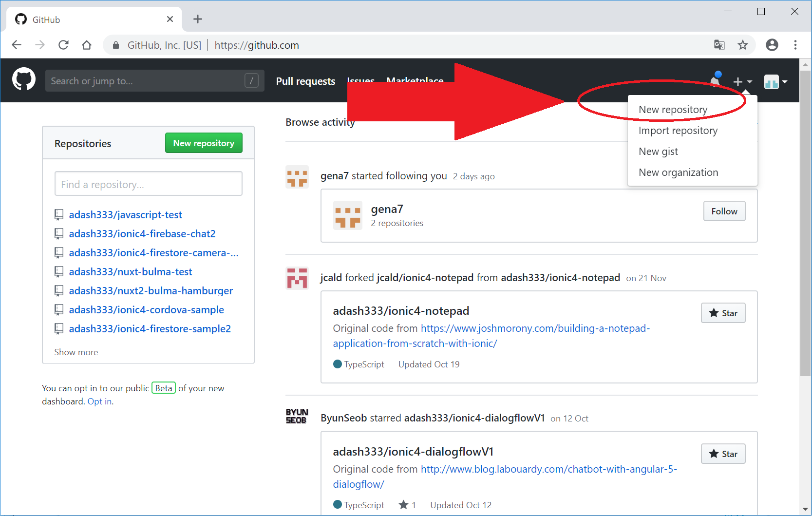This screenshot has height=516, width=812.
Task: Open the Chrome three-dot menu
Action: pyautogui.click(x=795, y=45)
